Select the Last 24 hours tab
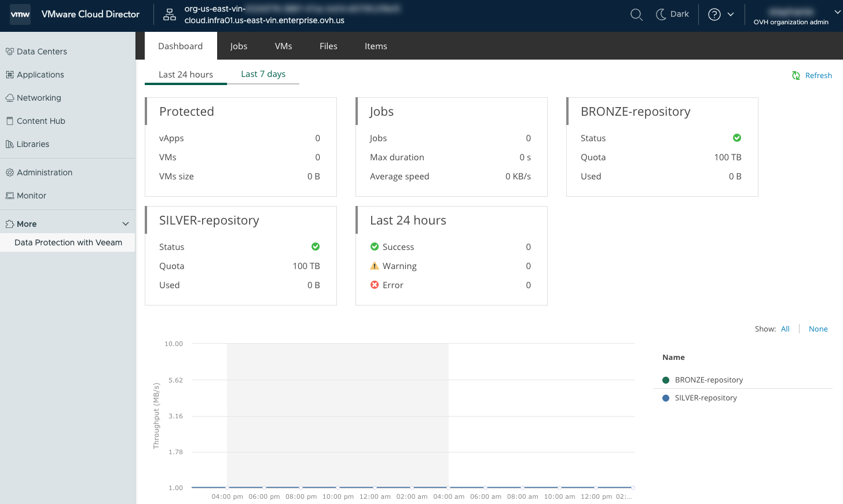The width and height of the screenshot is (843, 504). coord(186,75)
